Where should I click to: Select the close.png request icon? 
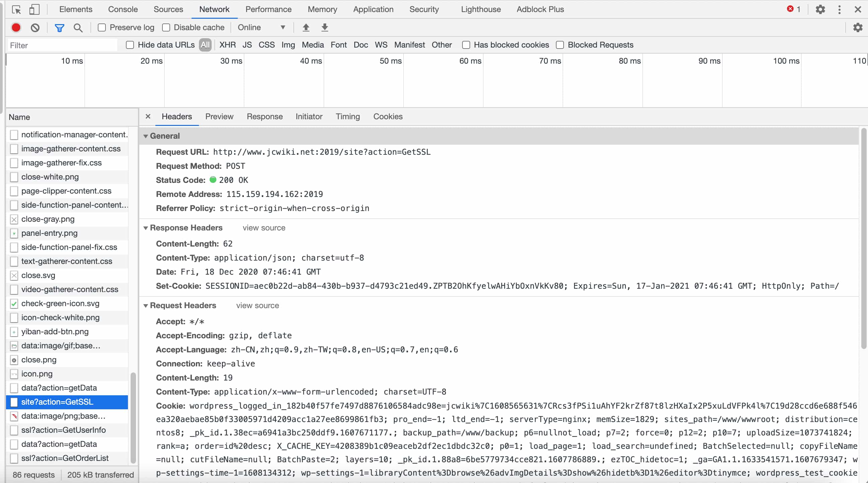[x=14, y=360]
